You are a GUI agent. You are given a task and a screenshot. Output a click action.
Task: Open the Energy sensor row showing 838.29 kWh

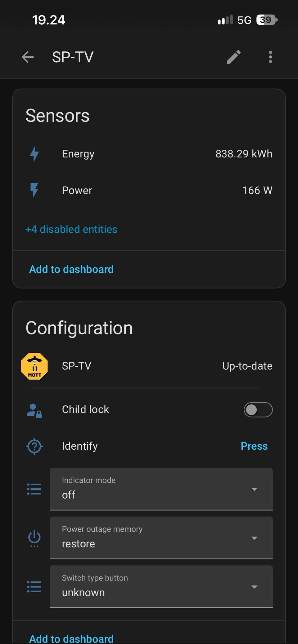[x=149, y=154]
